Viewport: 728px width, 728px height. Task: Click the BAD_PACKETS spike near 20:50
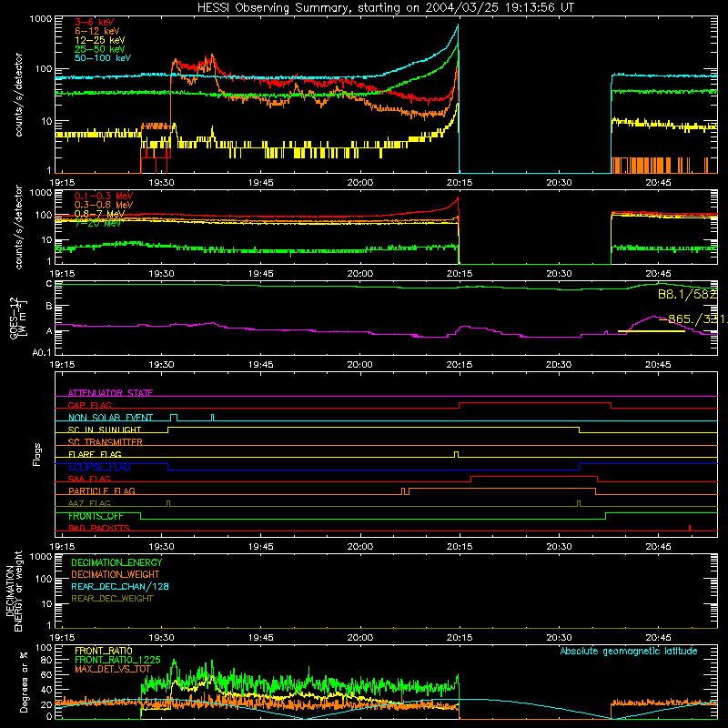coord(690,528)
